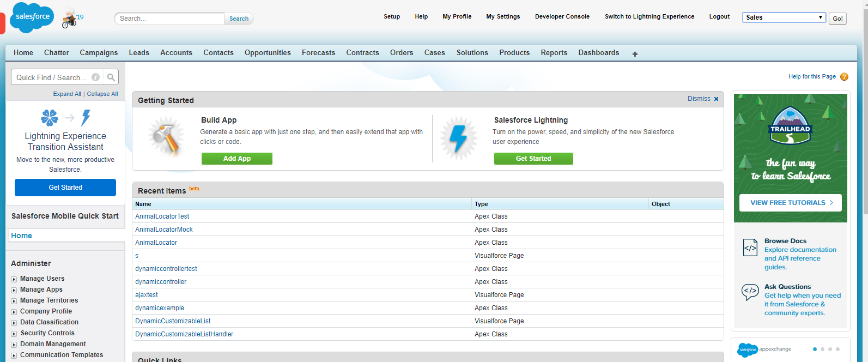Click the Logout link
Image resolution: width=868 pixels, height=362 pixels.
point(719,17)
